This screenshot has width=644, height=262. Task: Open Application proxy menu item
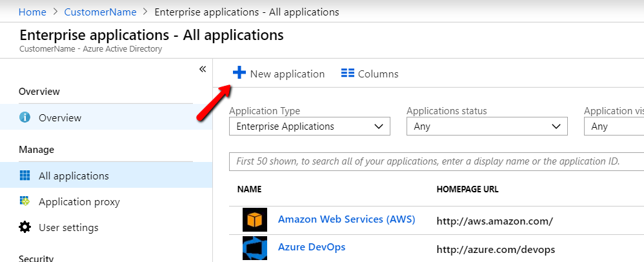[79, 201]
